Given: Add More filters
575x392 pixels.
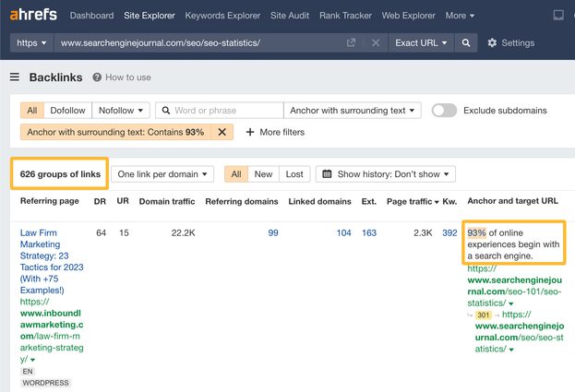Looking at the screenshot, I should click(275, 132).
